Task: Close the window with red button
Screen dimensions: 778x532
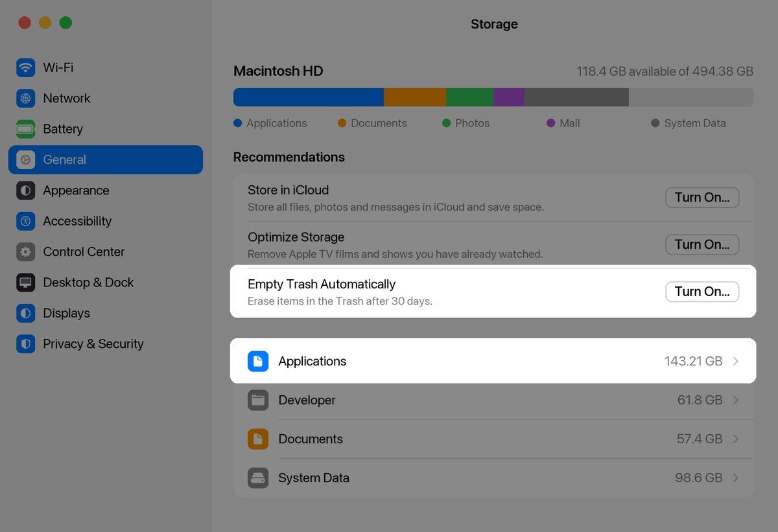Action: pos(25,23)
